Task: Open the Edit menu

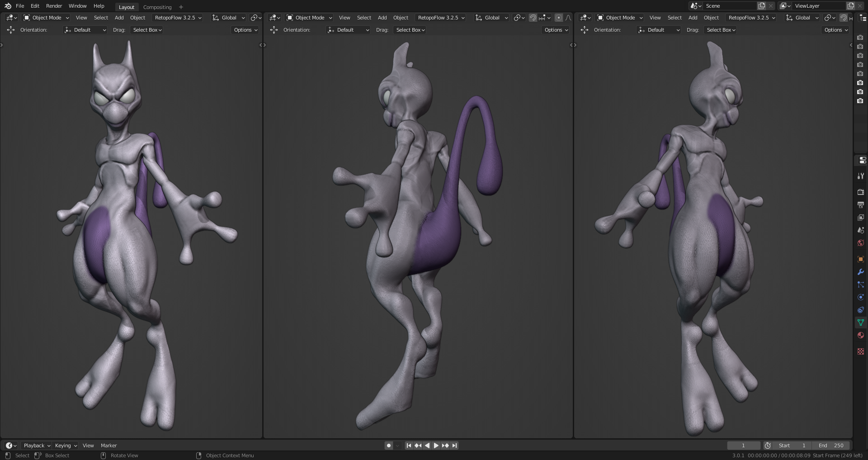Action: [x=35, y=6]
